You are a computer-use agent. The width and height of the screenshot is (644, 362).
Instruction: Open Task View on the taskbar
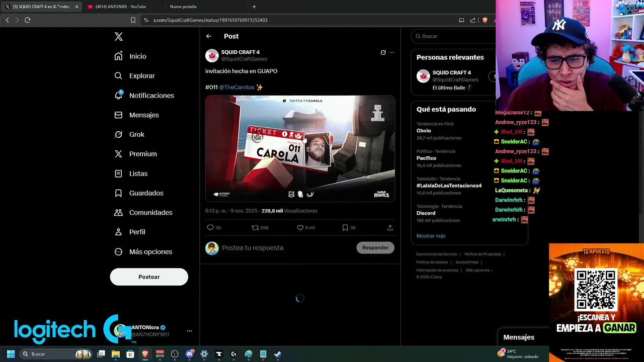click(101, 354)
